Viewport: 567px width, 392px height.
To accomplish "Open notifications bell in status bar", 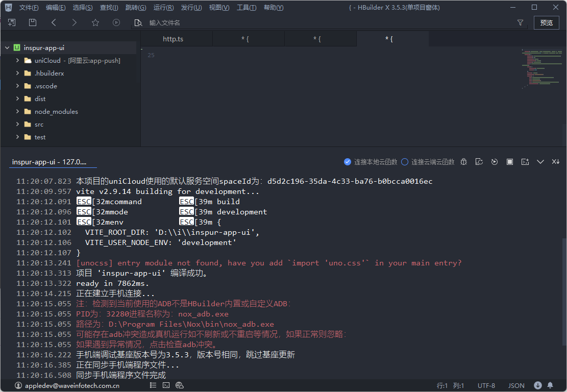I will pyautogui.click(x=550, y=385).
